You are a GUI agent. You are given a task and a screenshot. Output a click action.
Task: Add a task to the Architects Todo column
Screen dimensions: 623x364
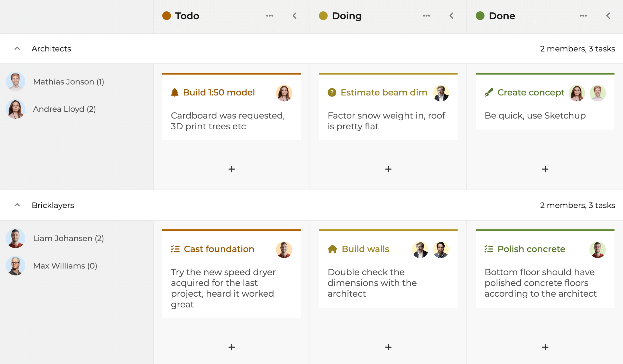[x=231, y=169]
